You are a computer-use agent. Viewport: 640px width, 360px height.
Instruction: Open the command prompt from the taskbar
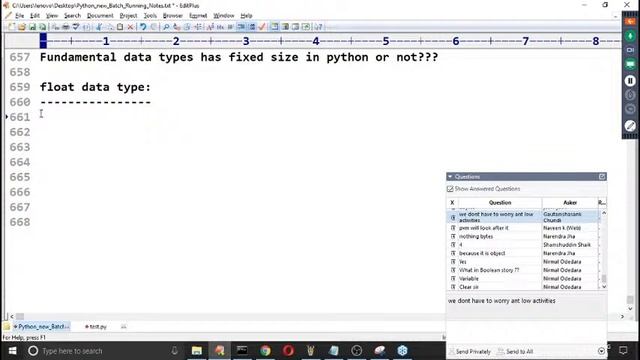pyautogui.click(x=242, y=351)
